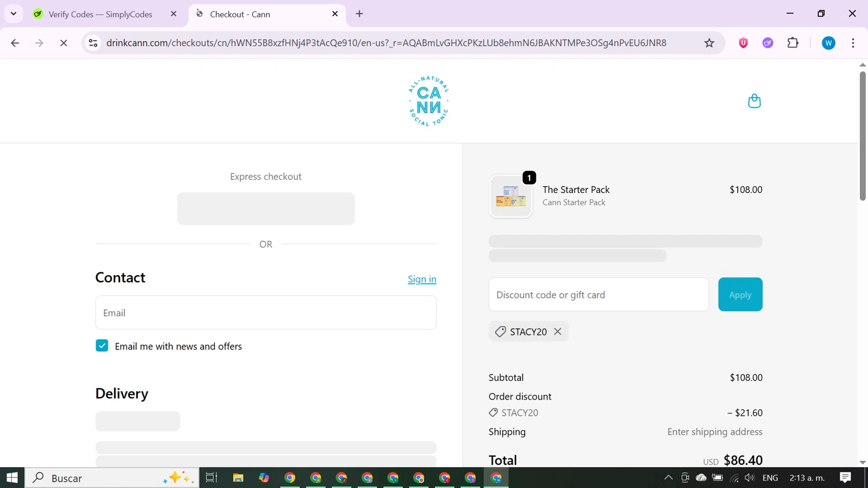Focus the Discount code or gift card field
The image size is (868, 488).
click(598, 294)
